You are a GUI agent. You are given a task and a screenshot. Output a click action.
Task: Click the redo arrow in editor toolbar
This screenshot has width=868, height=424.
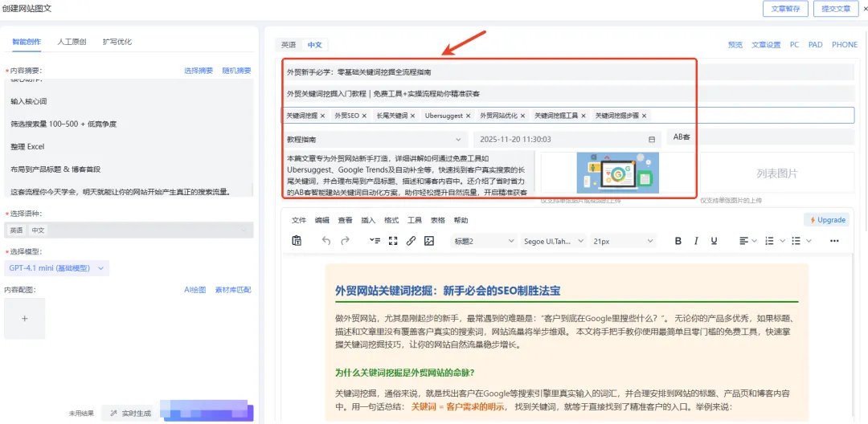(x=346, y=241)
